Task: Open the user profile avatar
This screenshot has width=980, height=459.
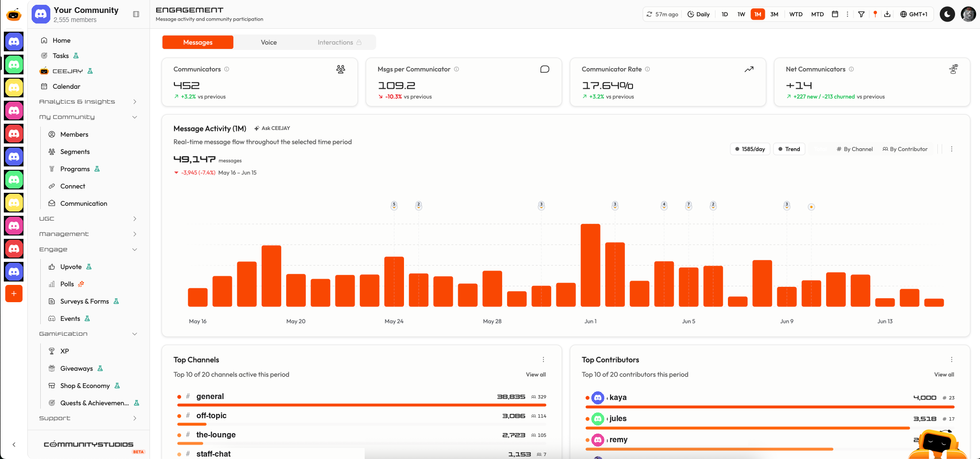Action: click(x=968, y=14)
